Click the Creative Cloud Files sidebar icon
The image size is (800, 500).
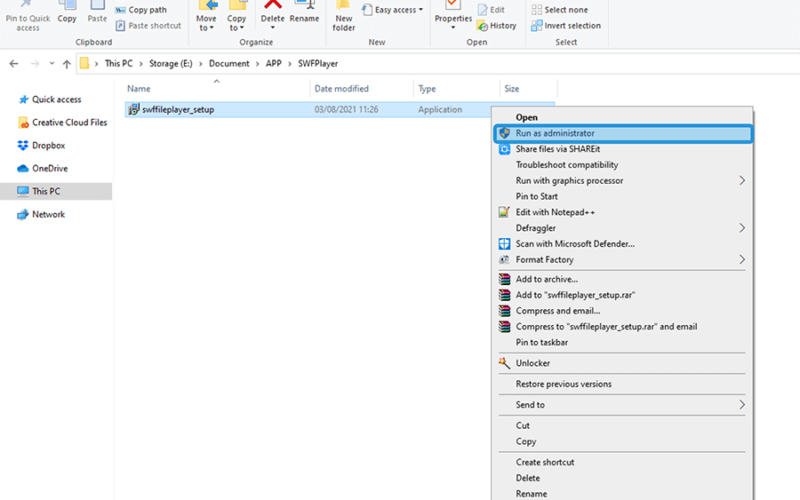point(23,122)
